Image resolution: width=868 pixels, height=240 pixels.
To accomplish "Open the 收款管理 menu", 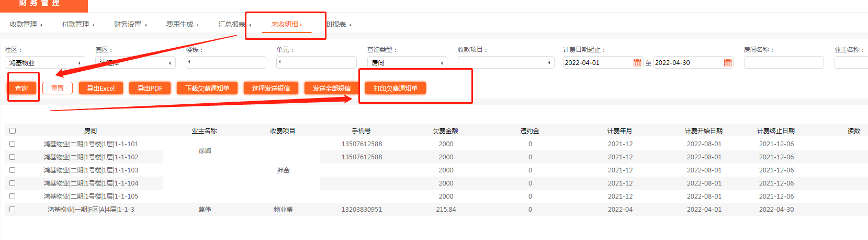I will click(x=25, y=24).
